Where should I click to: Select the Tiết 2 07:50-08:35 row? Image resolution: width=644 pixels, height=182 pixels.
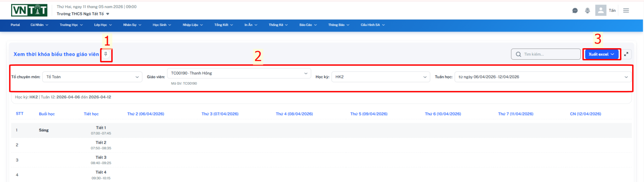pos(321,145)
